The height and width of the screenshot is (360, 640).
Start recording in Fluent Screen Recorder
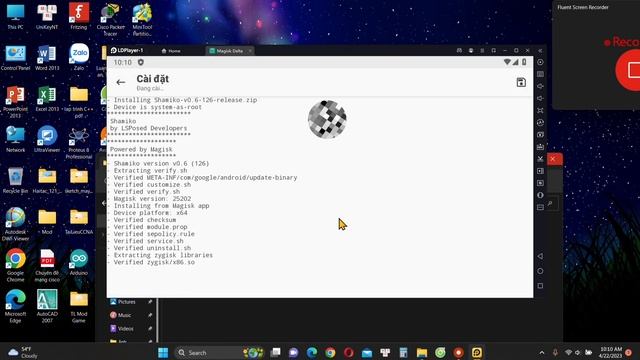628,70
